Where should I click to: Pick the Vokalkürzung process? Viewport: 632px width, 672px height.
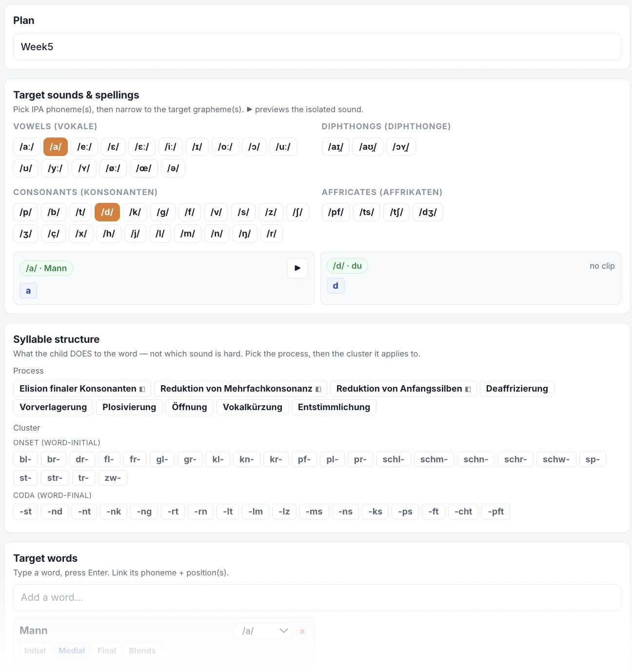(x=253, y=407)
